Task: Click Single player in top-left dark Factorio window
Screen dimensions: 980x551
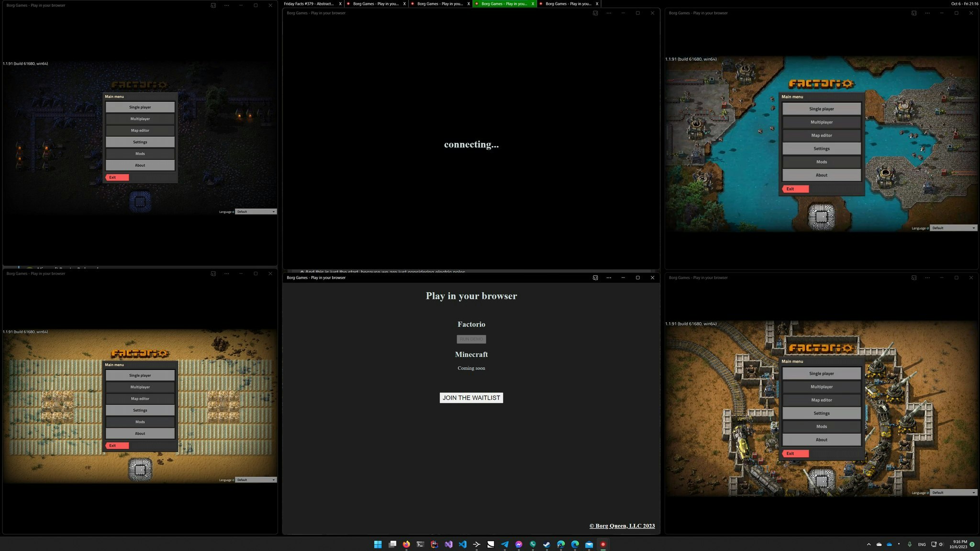Action: [x=140, y=107]
